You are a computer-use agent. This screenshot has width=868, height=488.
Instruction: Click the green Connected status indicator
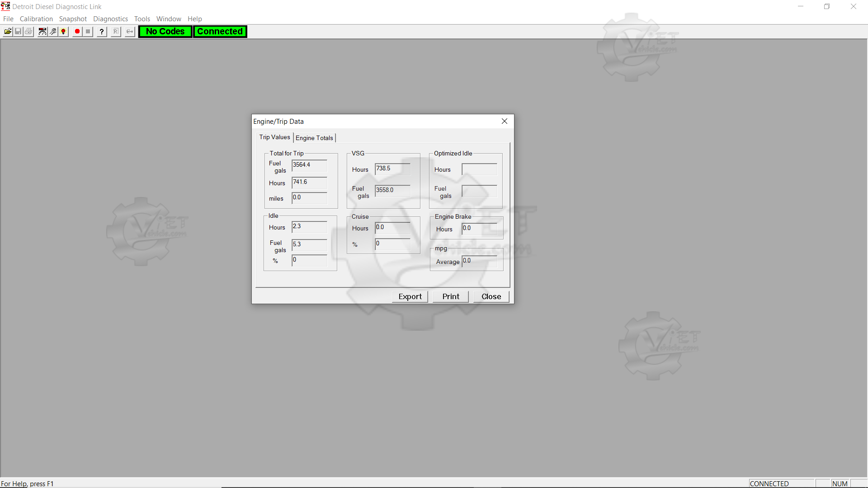pyautogui.click(x=220, y=32)
